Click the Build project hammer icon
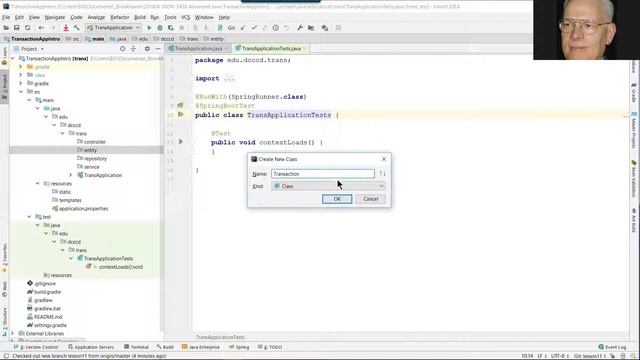This screenshot has width=640, height=360. (76, 28)
